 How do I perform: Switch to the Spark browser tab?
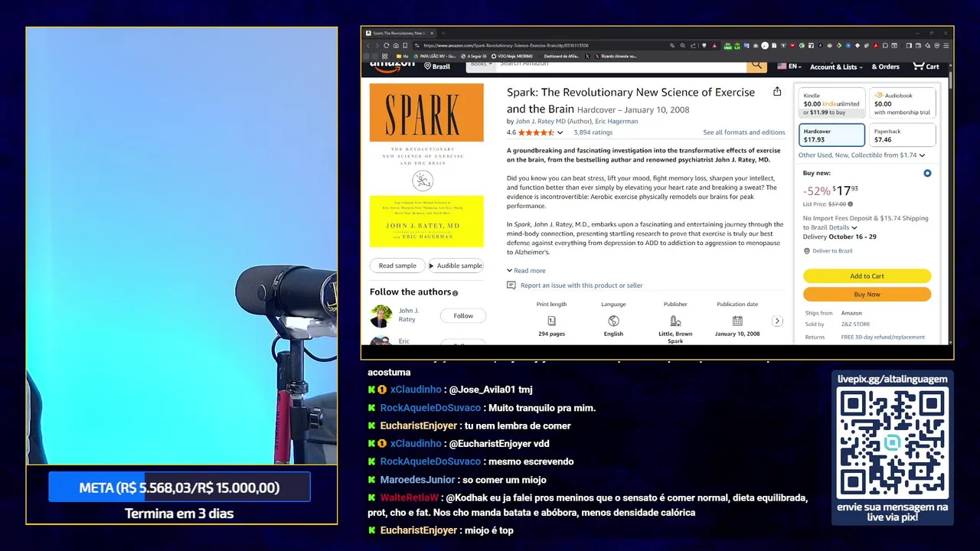tap(398, 33)
